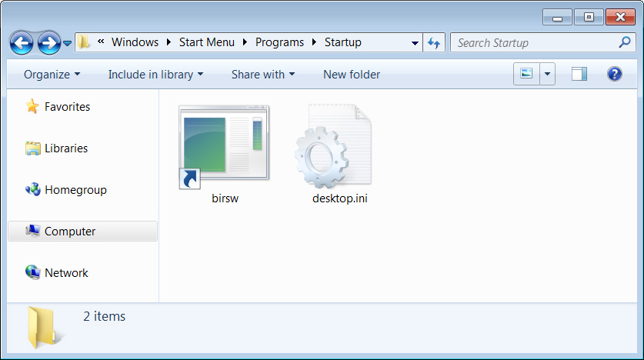Close the Startup window

(x=620, y=17)
